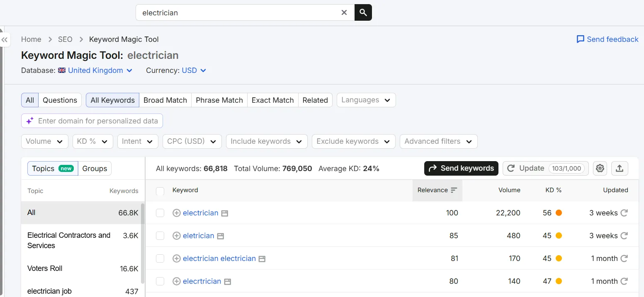
Task: Click Update button
Action: click(546, 168)
